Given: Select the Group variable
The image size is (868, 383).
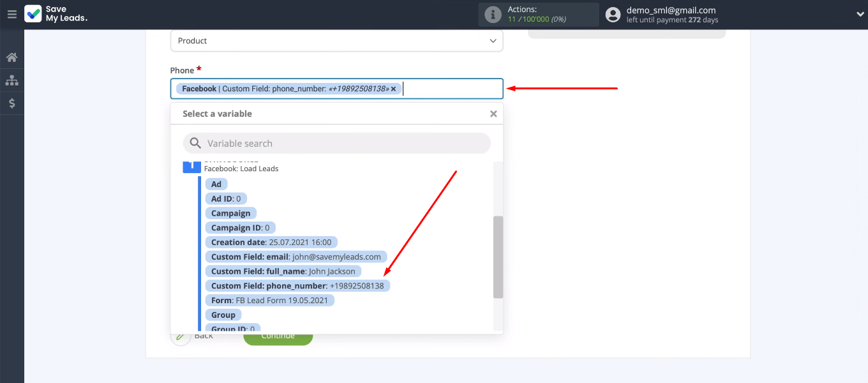Looking at the screenshot, I should click(x=223, y=315).
